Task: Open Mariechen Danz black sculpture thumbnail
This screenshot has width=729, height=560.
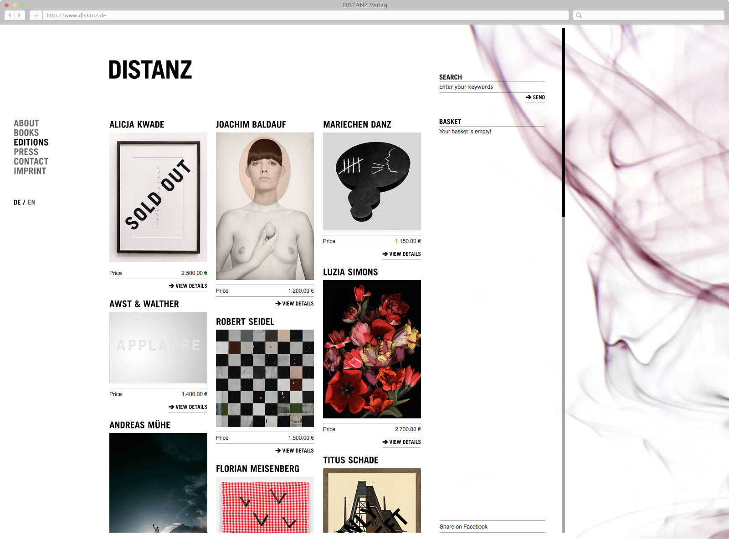Action: [x=372, y=181]
